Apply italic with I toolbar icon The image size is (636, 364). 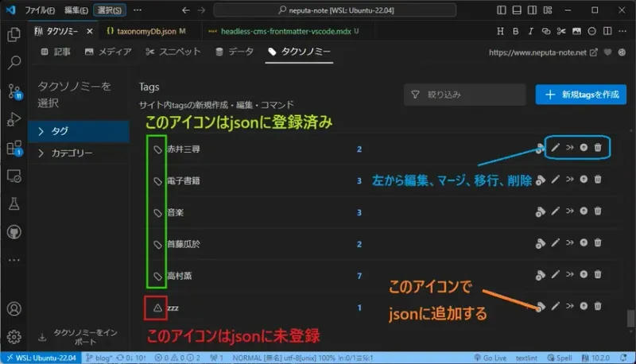[530, 31]
